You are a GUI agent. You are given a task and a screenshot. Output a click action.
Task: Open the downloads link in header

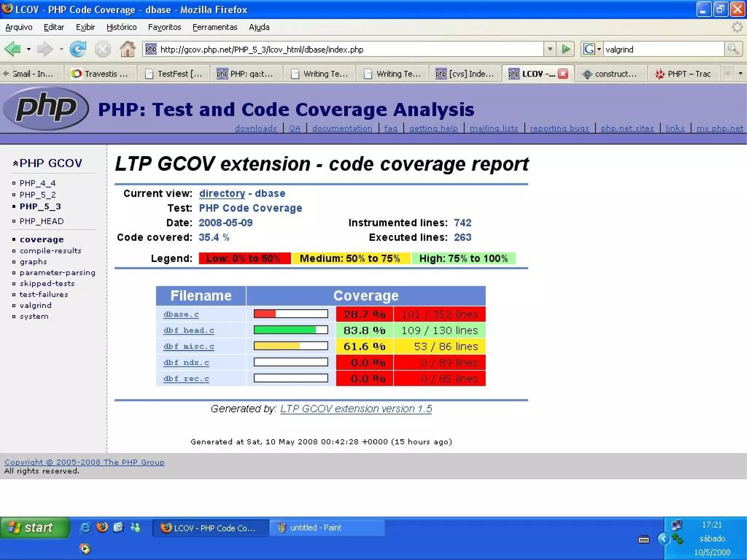pos(256,128)
